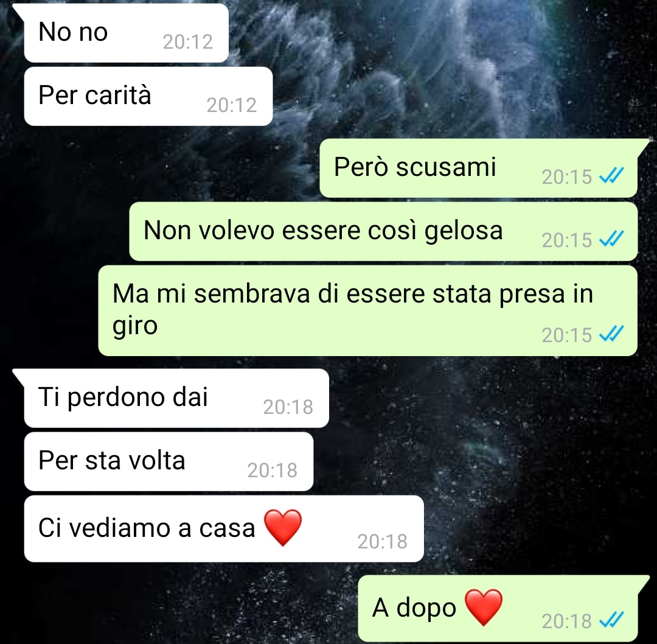Tap the 20:12 timestamp on "No no"

point(188,41)
